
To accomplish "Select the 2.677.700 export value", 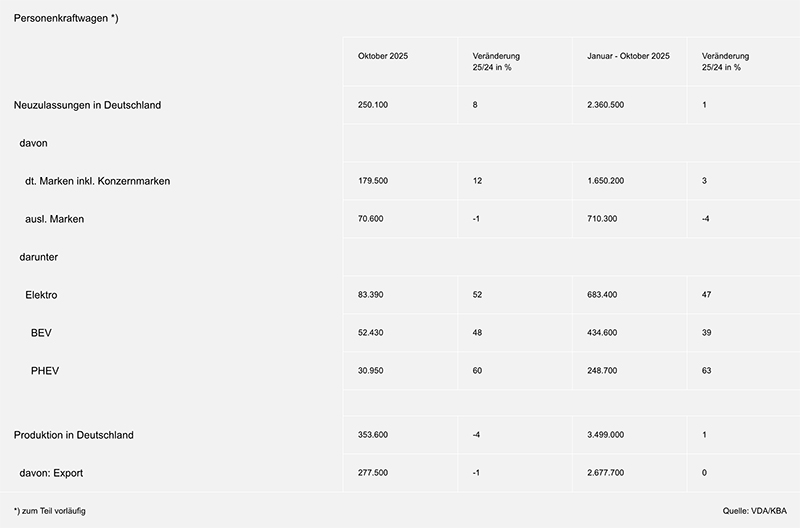I will pos(608,473).
